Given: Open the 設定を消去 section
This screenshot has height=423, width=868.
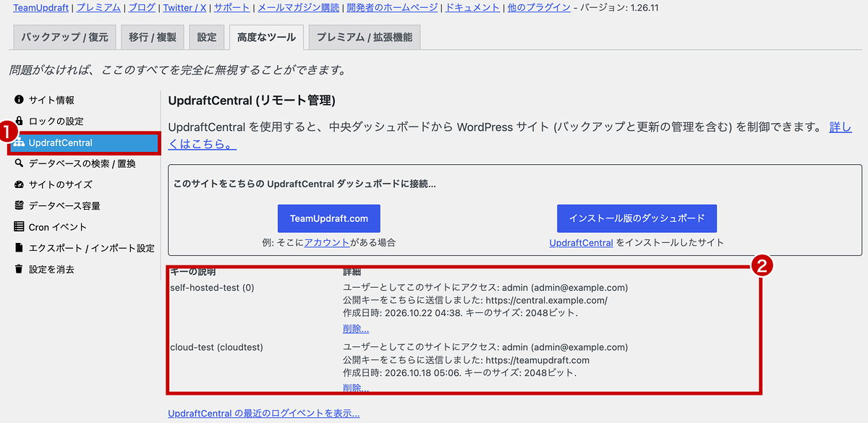Looking at the screenshot, I should pyautogui.click(x=51, y=269).
